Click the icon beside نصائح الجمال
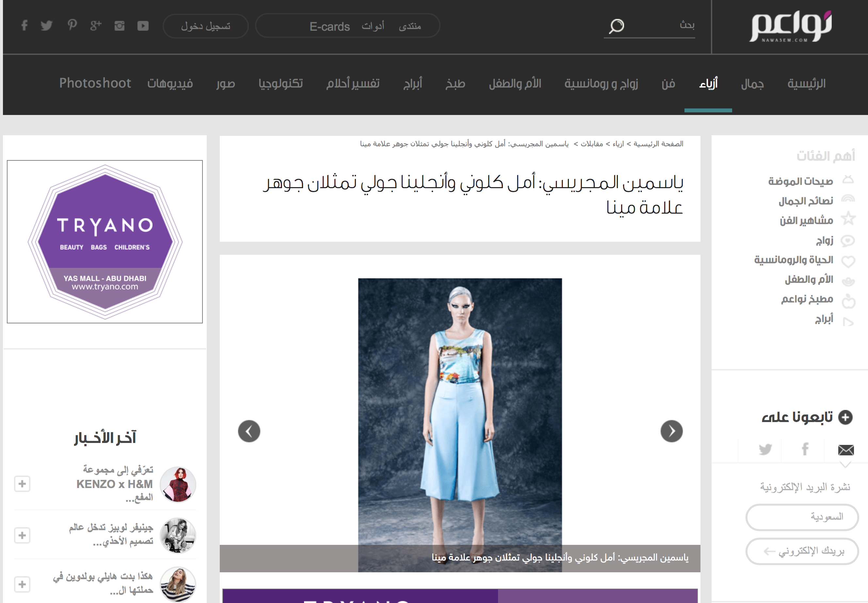Viewport: 868px width, 603px height. point(848,199)
